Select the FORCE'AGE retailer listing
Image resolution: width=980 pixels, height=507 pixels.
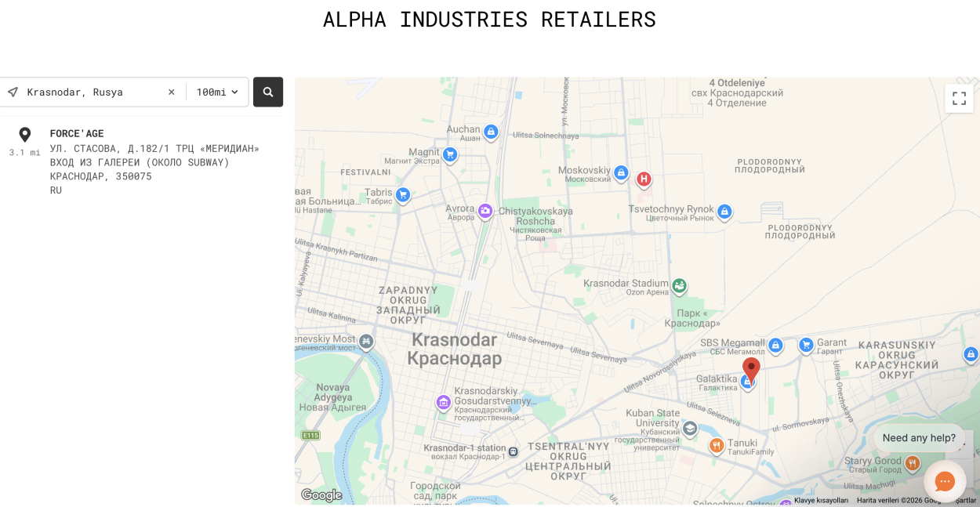point(141,161)
